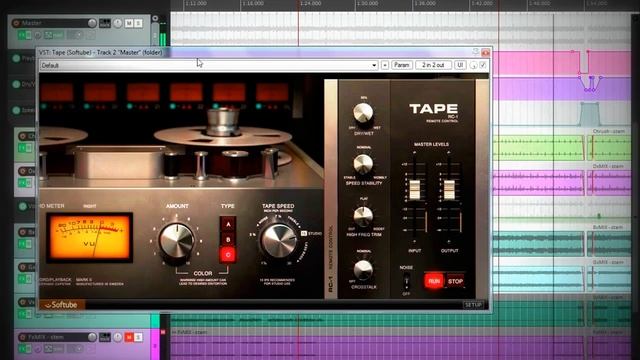Viewport: 640px width, 360px height.
Task: Click the Master track volume knob
Action: pyautogui.click(x=92, y=23)
